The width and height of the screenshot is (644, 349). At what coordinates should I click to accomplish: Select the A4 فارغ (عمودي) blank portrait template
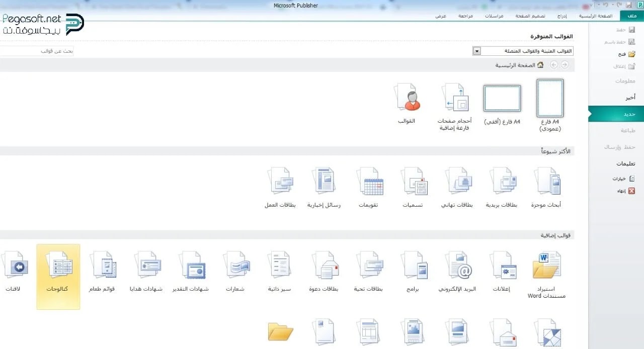pos(549,106)
